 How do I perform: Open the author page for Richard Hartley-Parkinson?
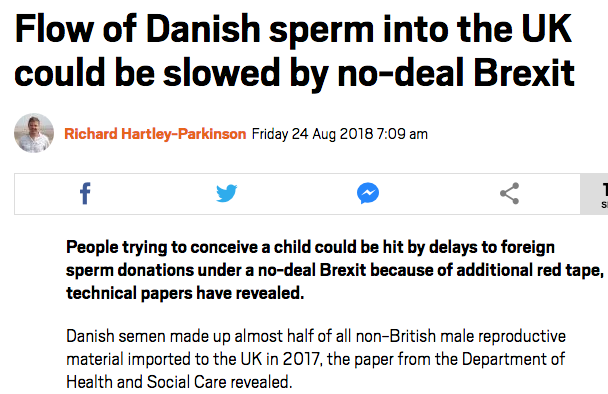coord(155,134)
